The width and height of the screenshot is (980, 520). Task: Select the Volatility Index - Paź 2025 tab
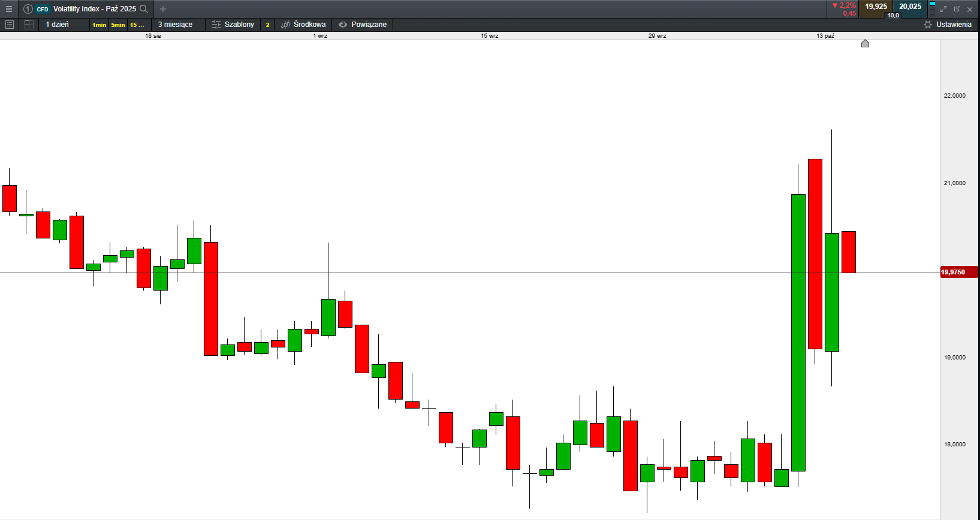85,9
